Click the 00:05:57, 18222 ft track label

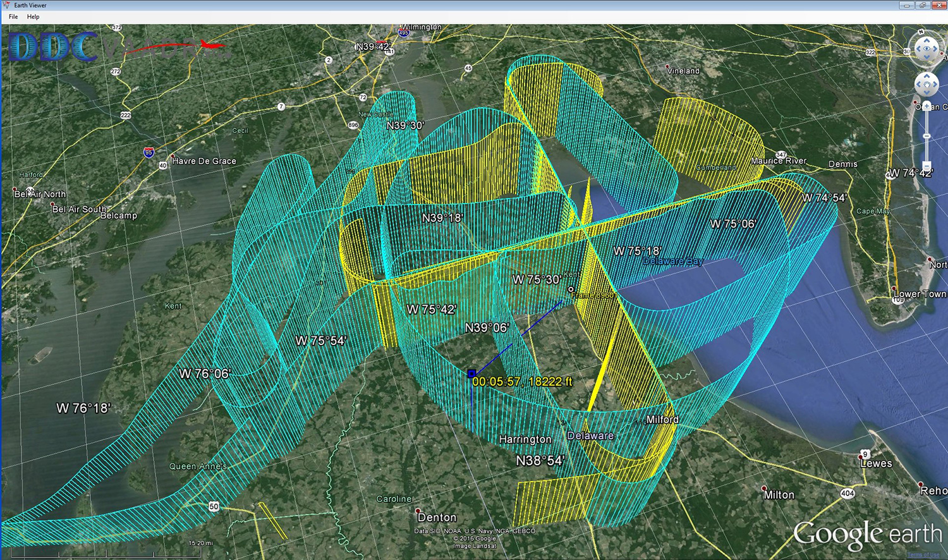point(522,382)
